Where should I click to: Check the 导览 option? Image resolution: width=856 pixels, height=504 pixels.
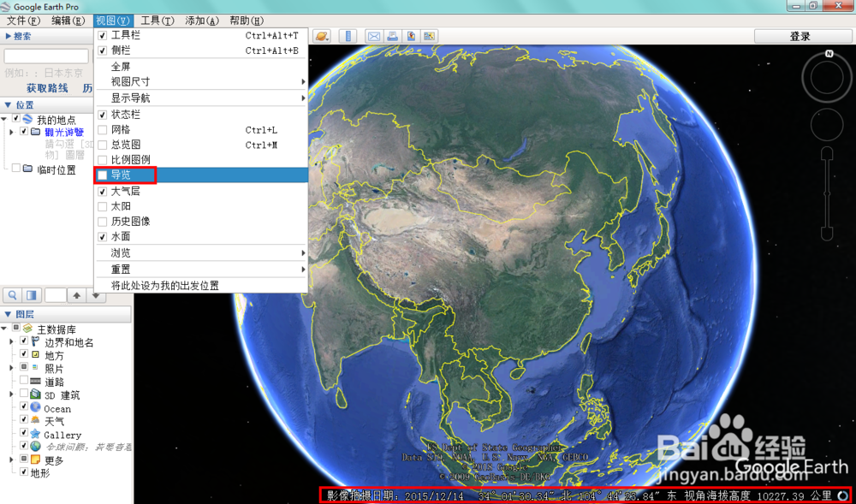201,175
